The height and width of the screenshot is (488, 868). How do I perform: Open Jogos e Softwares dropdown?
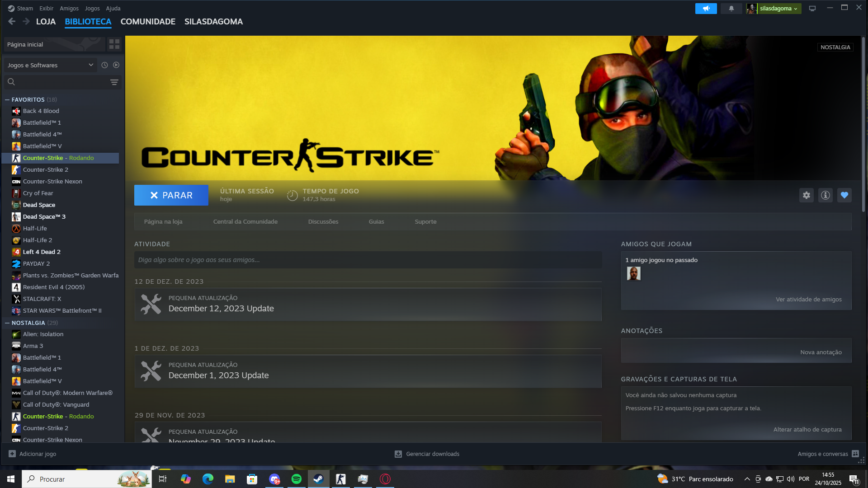pyautogui.click(x=50, y=65)
